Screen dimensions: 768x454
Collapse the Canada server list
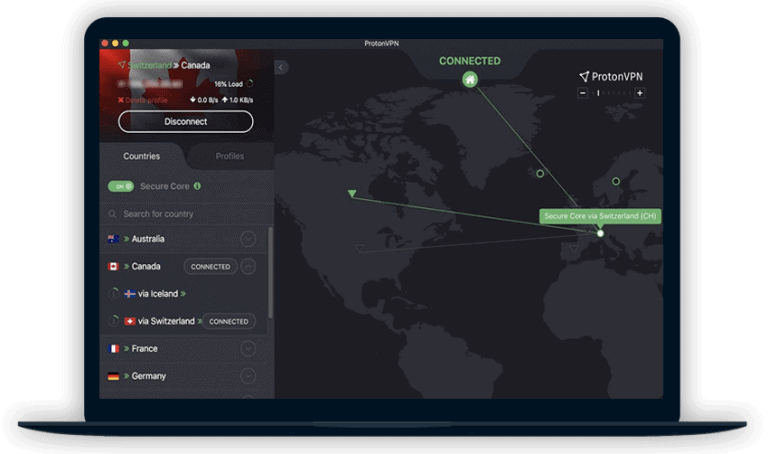tap(248, 266)
